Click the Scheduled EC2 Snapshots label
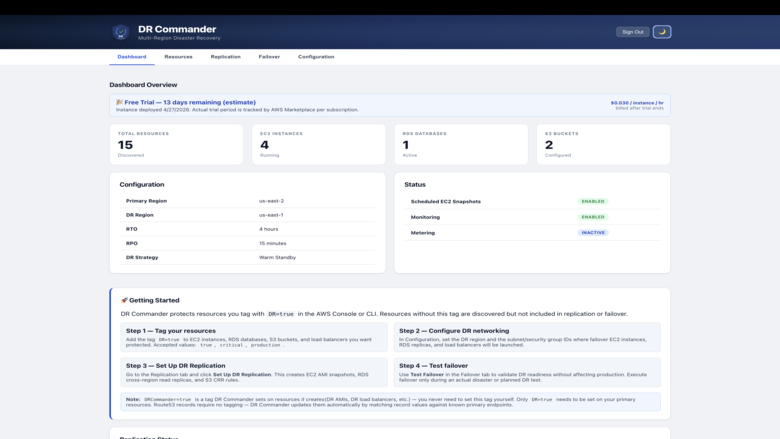 click(446, 201)
